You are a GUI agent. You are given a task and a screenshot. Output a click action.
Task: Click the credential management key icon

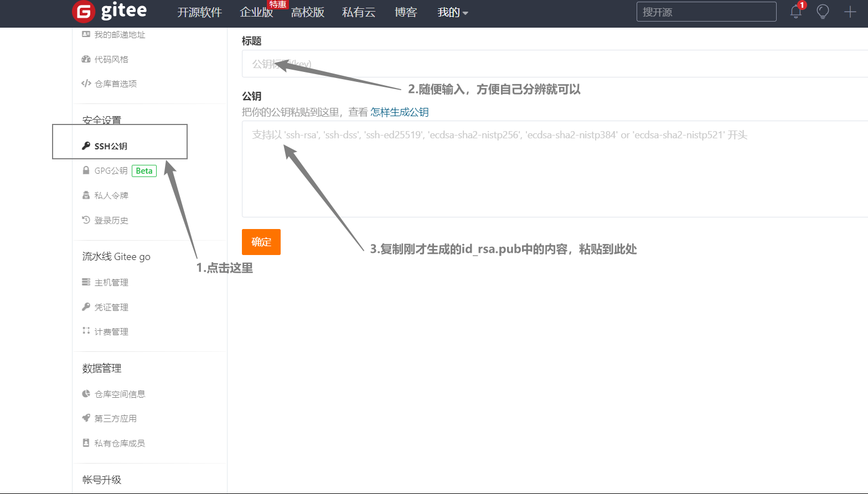point(86,307)
